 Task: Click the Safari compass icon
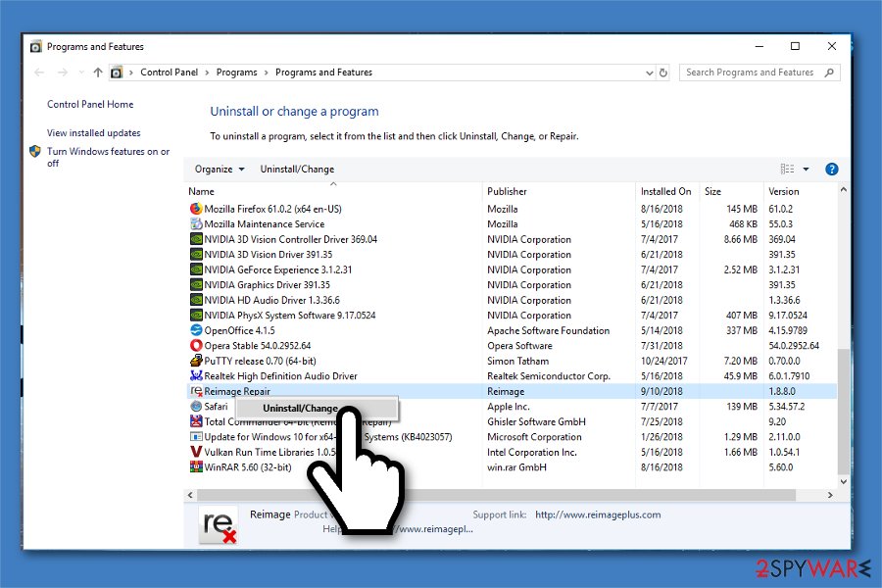click(x=196, y=407)
